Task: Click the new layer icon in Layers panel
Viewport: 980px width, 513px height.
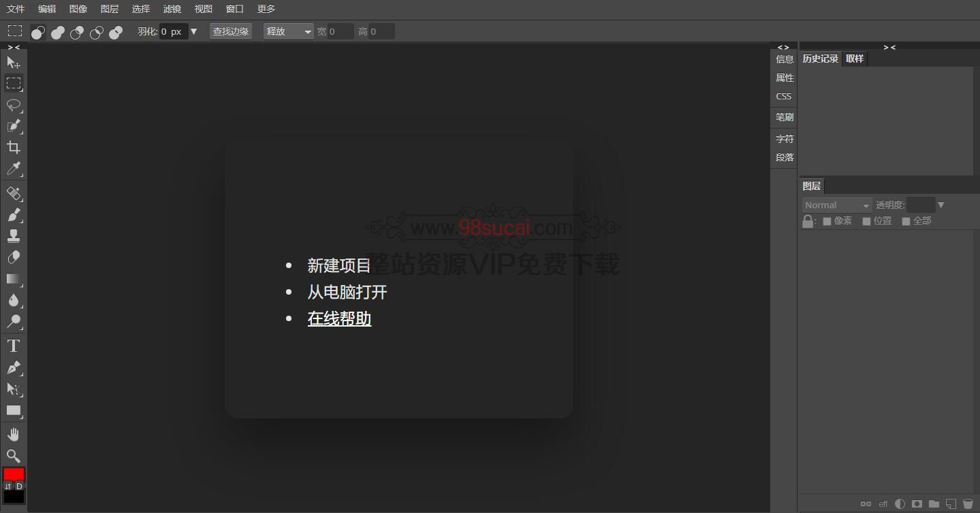Action: (x=951, y=504)
